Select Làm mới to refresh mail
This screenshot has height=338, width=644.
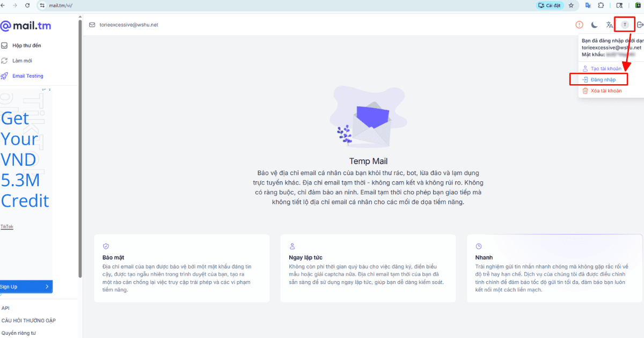pyautogui.click(x=22, y=61)
